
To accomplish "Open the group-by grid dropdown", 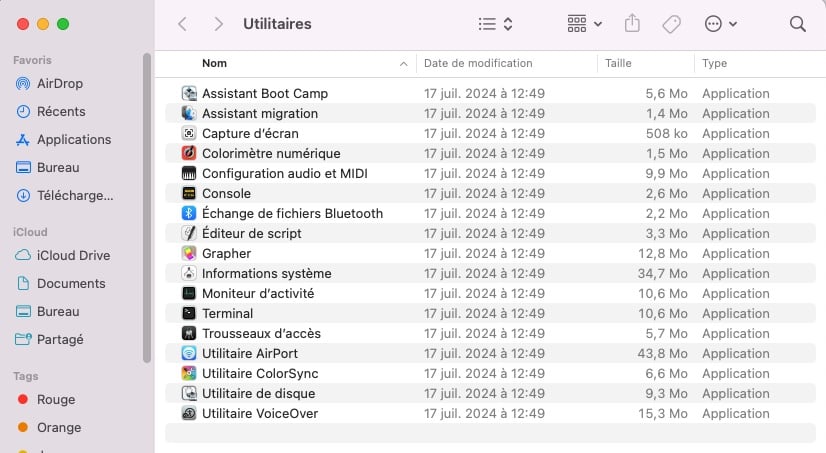I will (x=585, y=24).
